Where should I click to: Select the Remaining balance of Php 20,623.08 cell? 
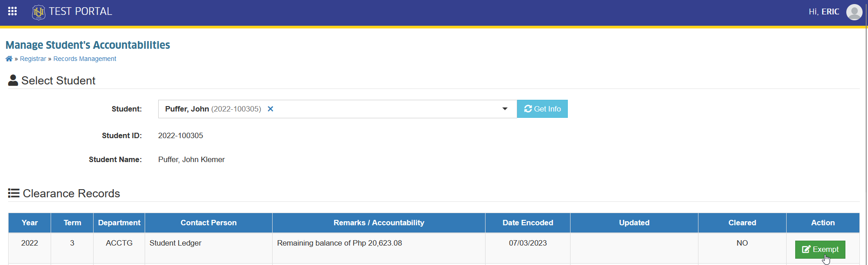[379, 248]
